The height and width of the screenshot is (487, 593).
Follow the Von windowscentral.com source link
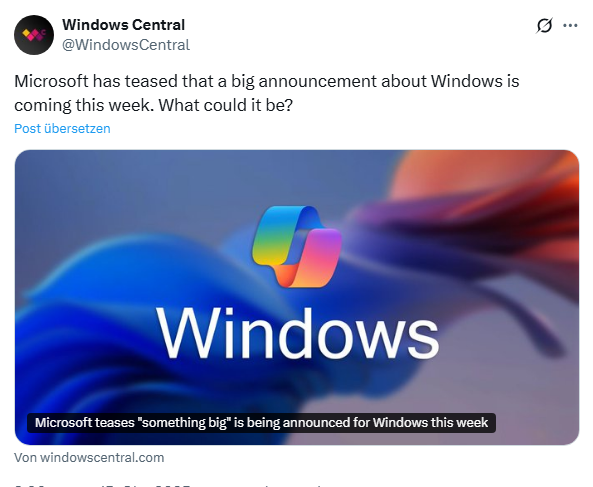click(89, 458)
